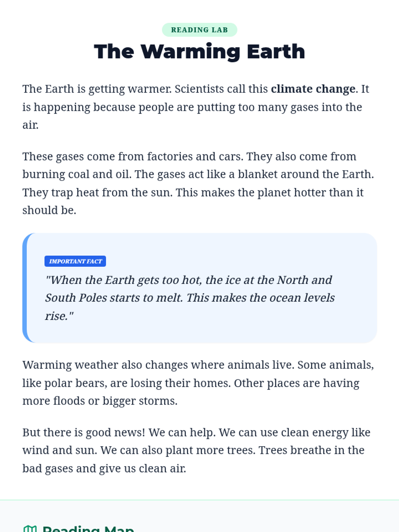399x532 pixels.
Task: Click the quote about melting polar ice
Action: tap(190, 298)
